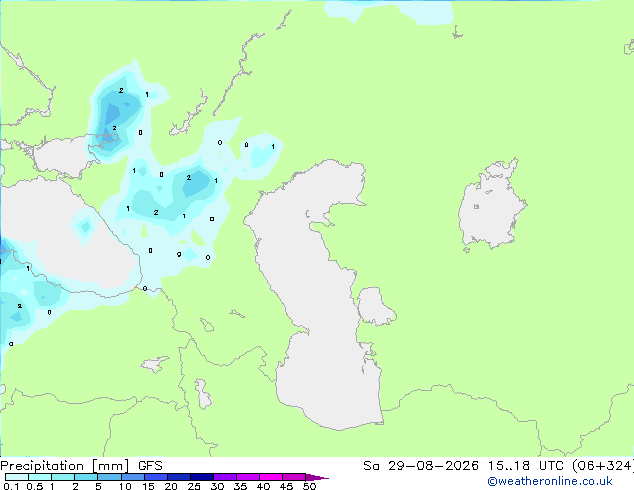Screen dimensions: 634x490
Task: Click the 'GFS' model label
Action: [x=150, y=466]
